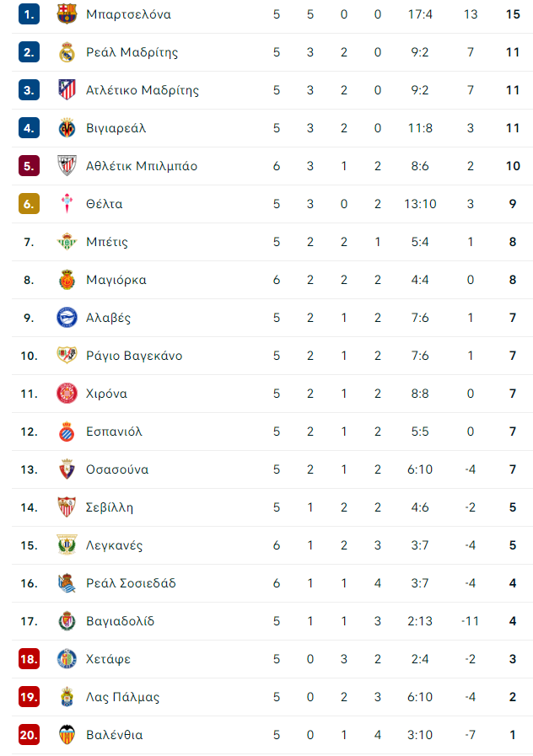The height and width of the screenshot is (756, 533).
Task: Click the Villarreal yellow crest icon
Action: click(x=67, y=128)
